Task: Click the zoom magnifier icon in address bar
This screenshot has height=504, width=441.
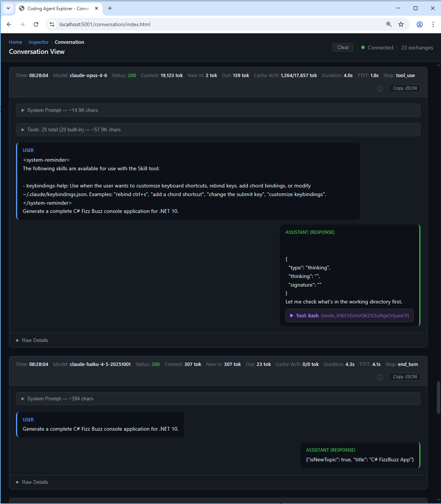Action: pos(389,24)
